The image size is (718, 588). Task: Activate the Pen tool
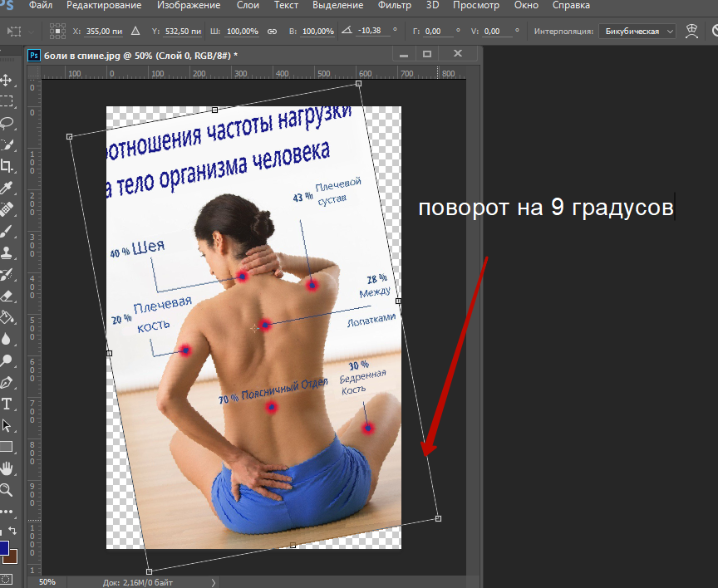pos(7,382)
